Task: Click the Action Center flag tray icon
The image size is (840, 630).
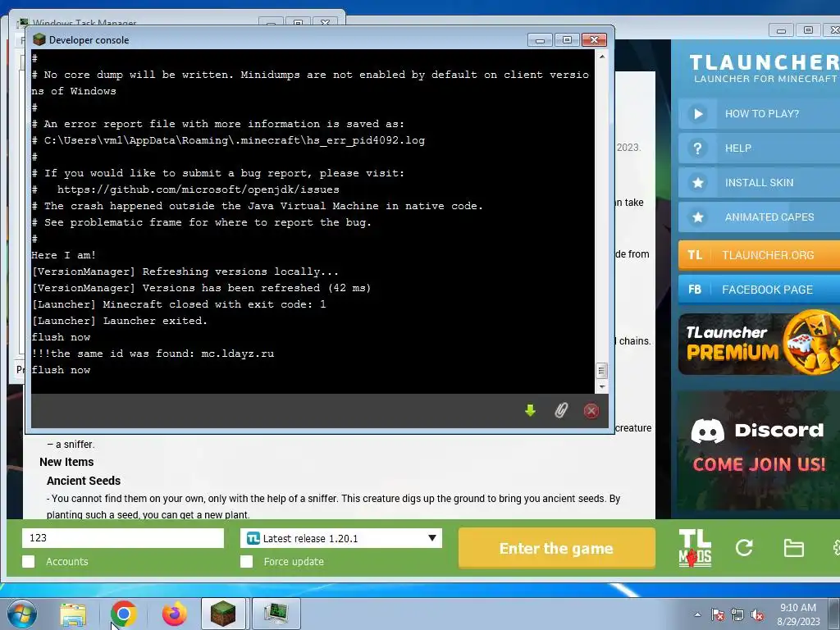Action: pyautogui.click(x=718, y=615)
